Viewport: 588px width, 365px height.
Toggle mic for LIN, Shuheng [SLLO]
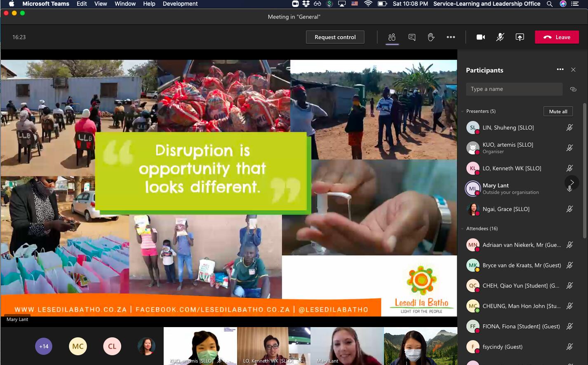[x=569, y=128]
